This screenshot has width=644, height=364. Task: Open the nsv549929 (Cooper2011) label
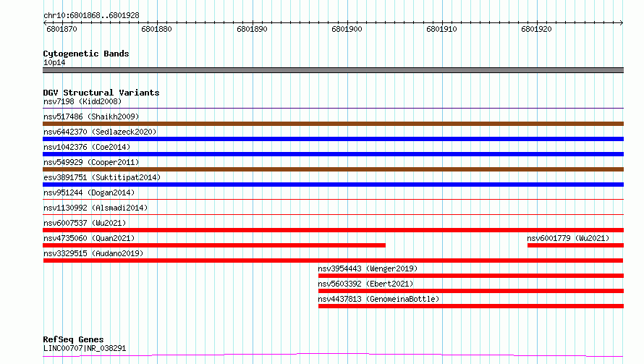pyautogui.click(x=91, y=162)
